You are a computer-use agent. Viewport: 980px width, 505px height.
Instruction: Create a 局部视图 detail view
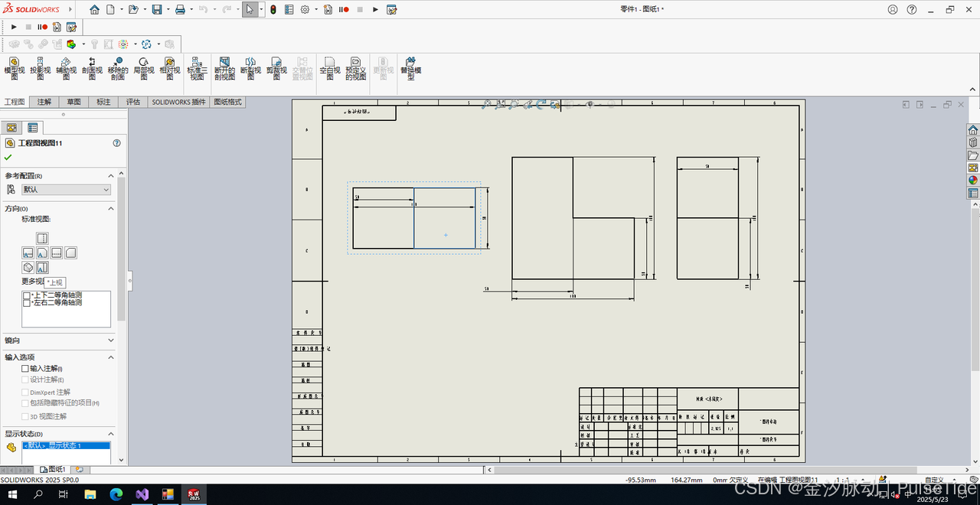[x=143, y=68]
